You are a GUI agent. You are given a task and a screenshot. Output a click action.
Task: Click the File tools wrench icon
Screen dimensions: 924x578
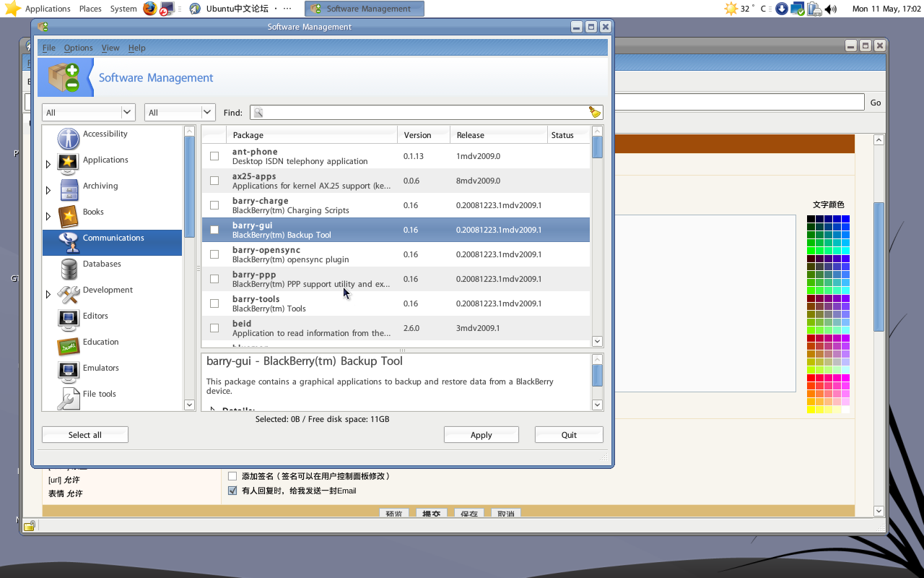pos(69,398)
